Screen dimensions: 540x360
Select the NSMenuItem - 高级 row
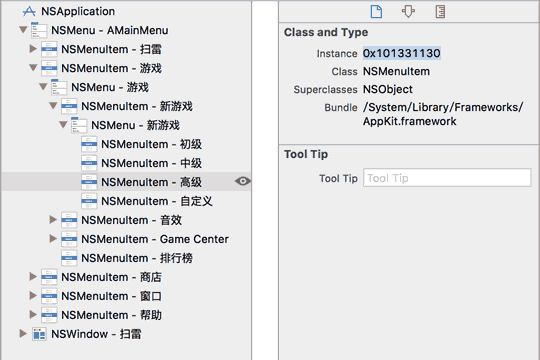[126, 182]
